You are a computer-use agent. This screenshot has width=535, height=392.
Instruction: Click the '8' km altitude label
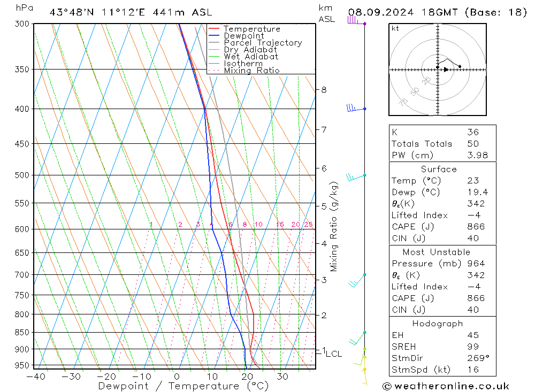pos(324,90)
